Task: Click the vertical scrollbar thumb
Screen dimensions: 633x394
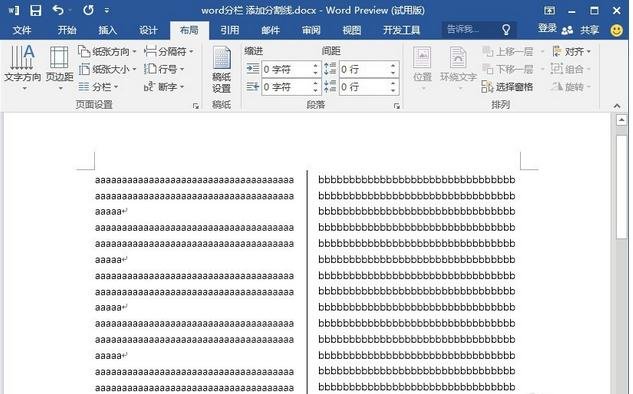Action: click(x=621, y=188)
